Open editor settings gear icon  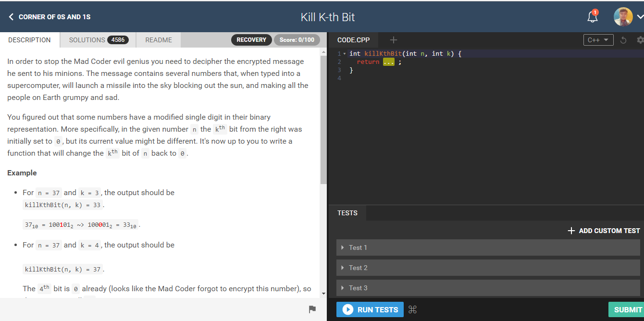pyautogui.click(x=639, y=40)
